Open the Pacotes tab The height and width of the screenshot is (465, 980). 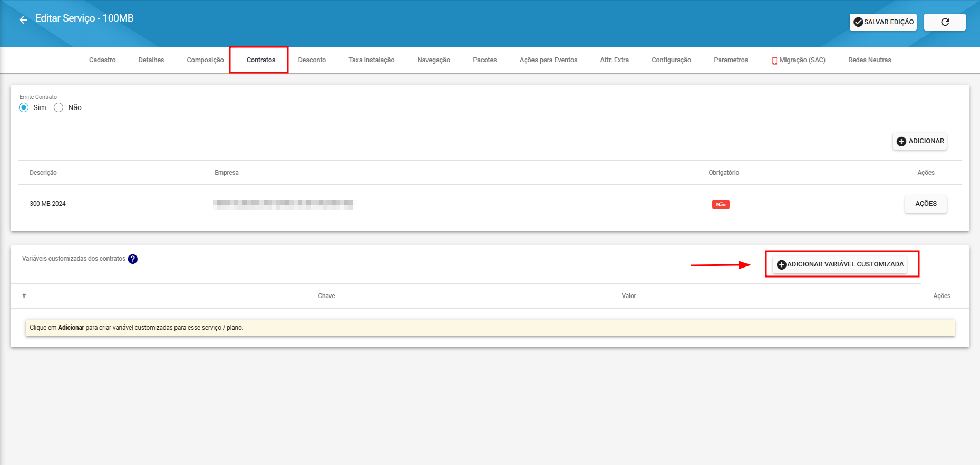[485, 60]
